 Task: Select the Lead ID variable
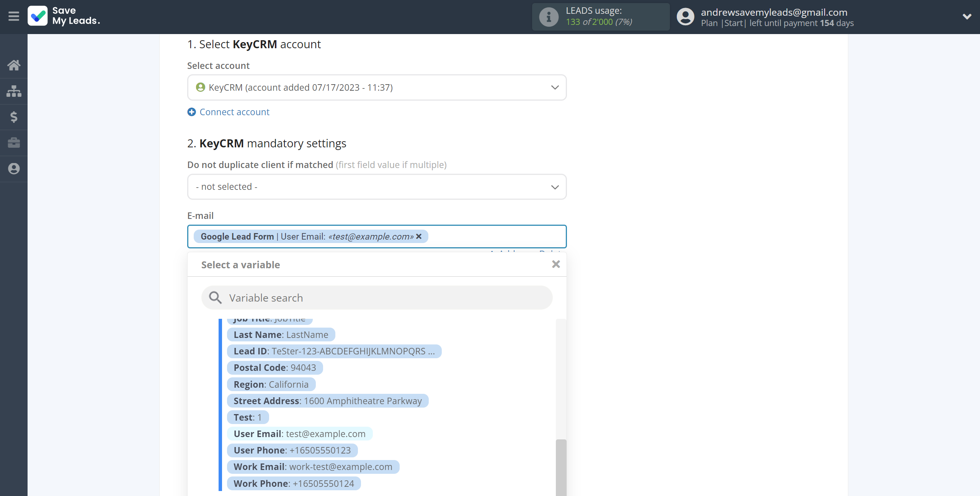click(x=334, y=351)
